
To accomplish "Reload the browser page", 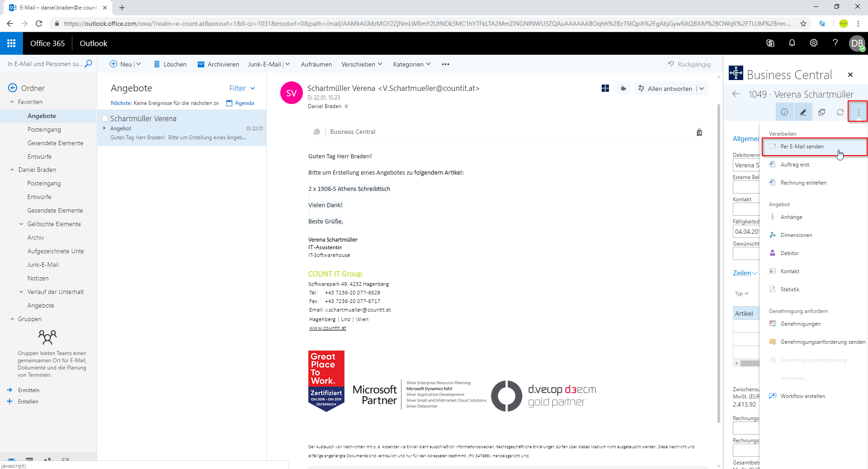I will (39, 24).
